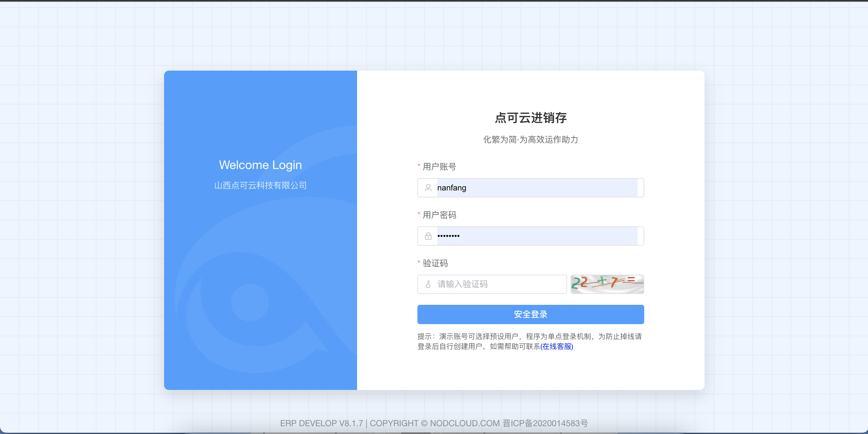This screenshot has height=434, width=868.
Task: Click the key icon in captcha field
Action: [x=428, y=284]
